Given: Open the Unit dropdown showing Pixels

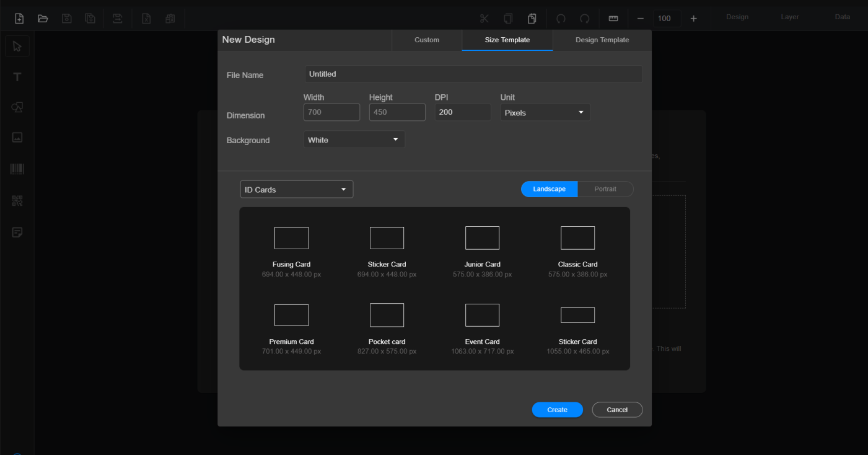Looking at the screenshot, I should pyautogui.click(x=545, y=113).
